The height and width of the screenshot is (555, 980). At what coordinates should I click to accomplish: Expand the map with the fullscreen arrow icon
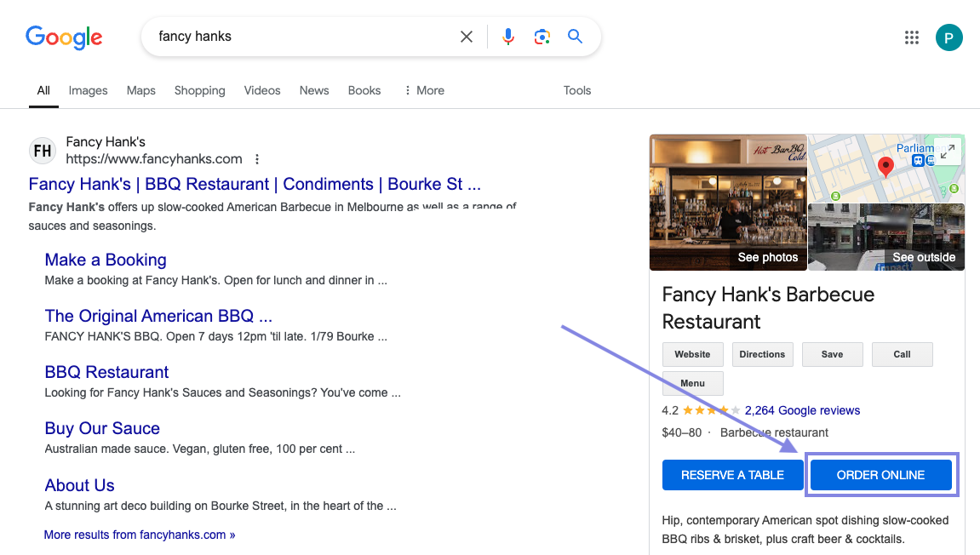point(948,152)
